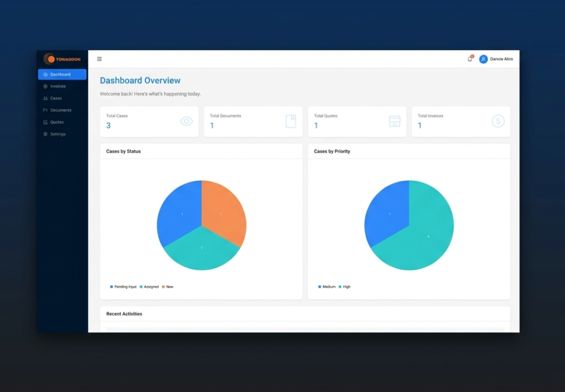Click the Quotes edit icon
This screenshot has width=565, height=392.
(45, 122)
